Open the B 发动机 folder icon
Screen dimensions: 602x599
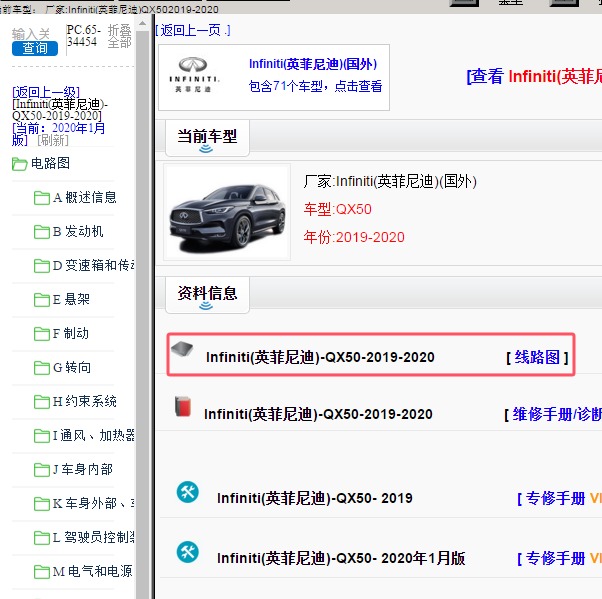coord(41,232)
